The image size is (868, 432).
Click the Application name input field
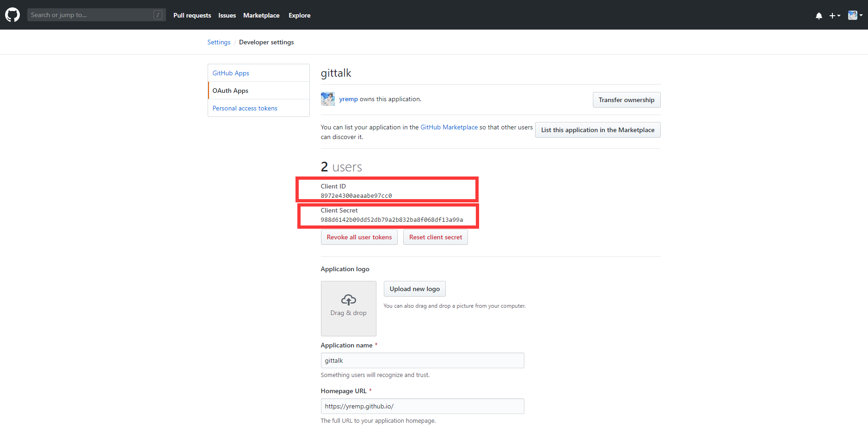coord(422,360)
